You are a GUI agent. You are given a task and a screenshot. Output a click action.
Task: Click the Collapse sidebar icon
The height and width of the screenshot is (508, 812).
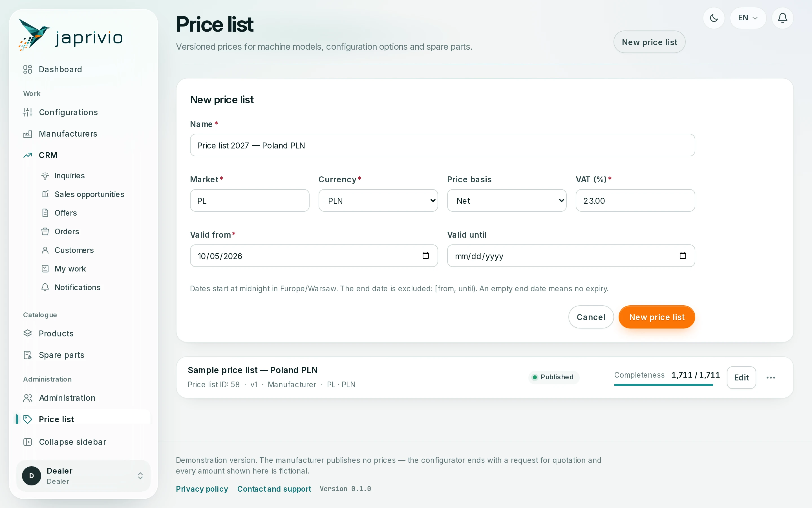tap(28, 442)
